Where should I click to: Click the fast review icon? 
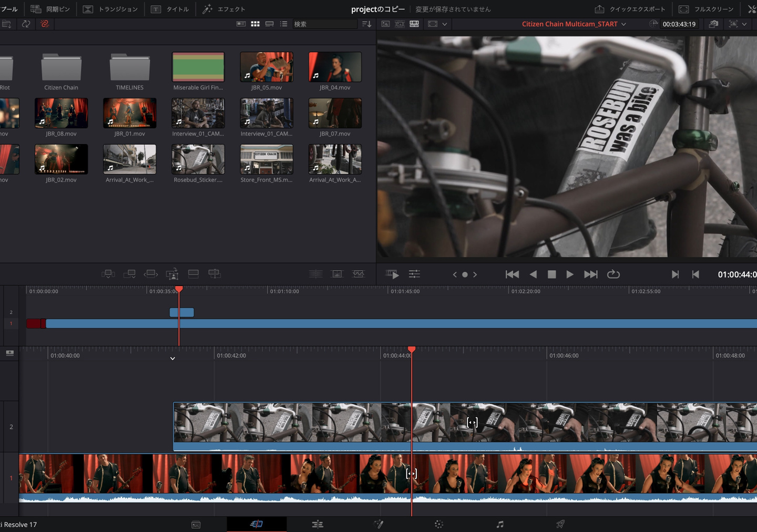[393, 274]
